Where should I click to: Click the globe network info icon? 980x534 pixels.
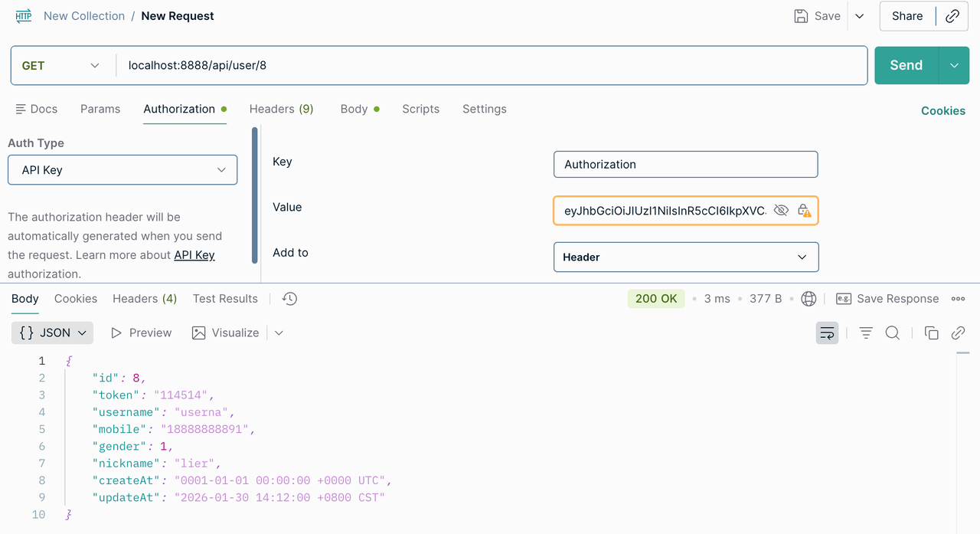click(x=808, y=299)
